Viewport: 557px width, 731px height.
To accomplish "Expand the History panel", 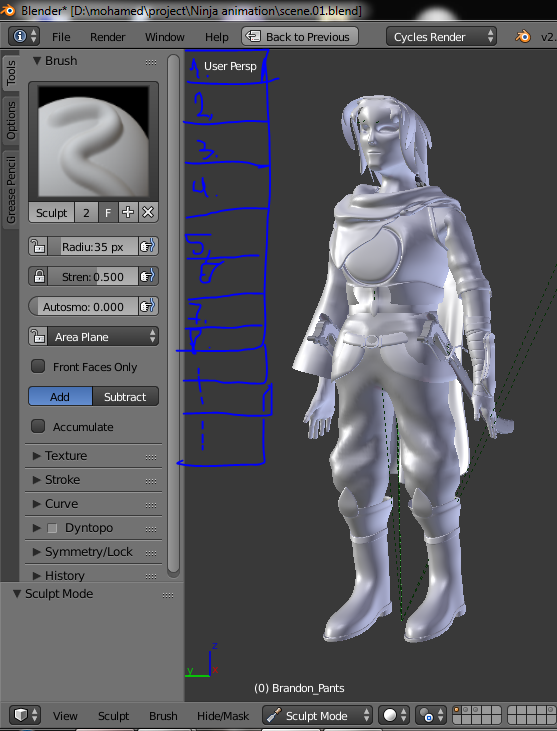I will point(37,576).
